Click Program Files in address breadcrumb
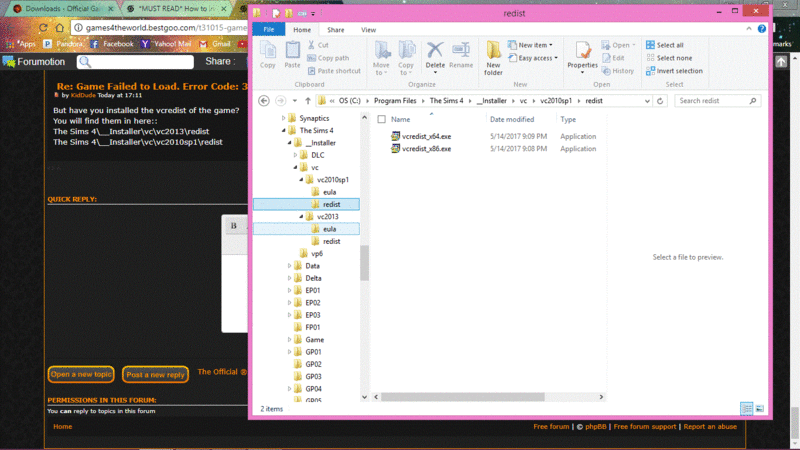Image resolution: width=800 pixels, height=450 pixels. [395, 101]
